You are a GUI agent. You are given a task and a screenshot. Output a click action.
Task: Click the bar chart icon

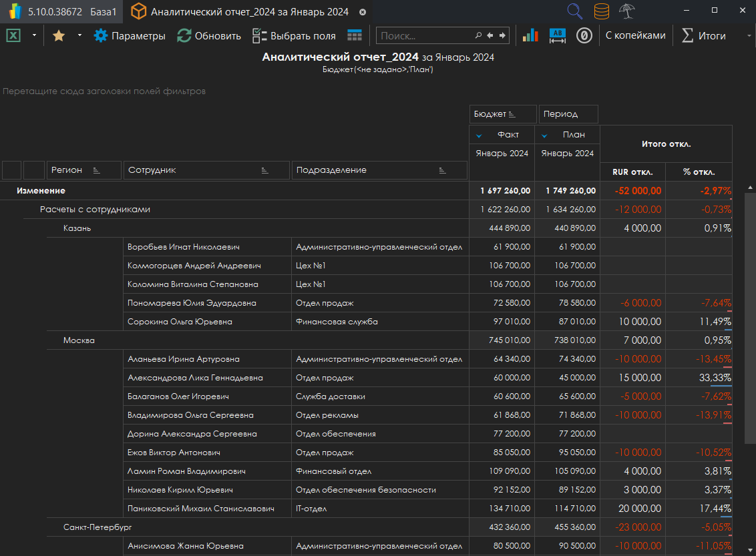point(530,35)
